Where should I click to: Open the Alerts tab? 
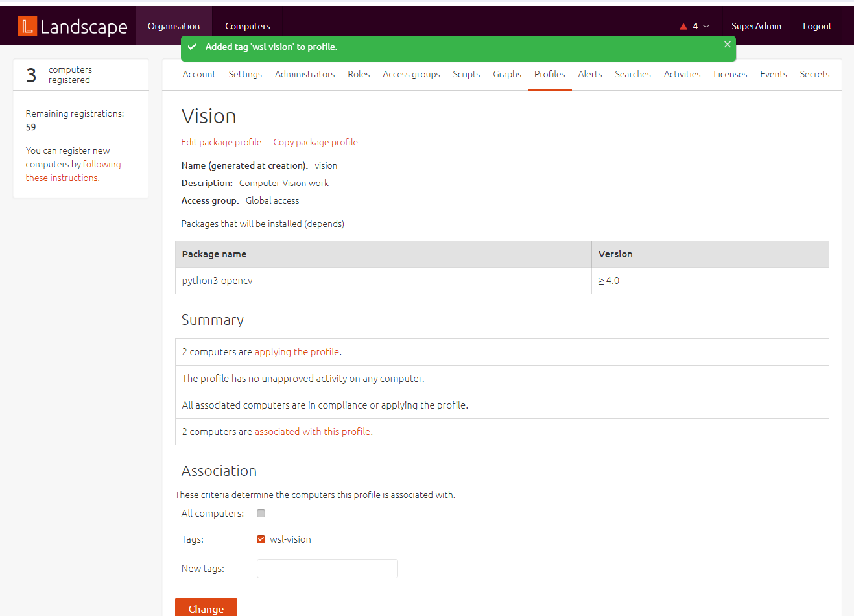click(590, 74)
